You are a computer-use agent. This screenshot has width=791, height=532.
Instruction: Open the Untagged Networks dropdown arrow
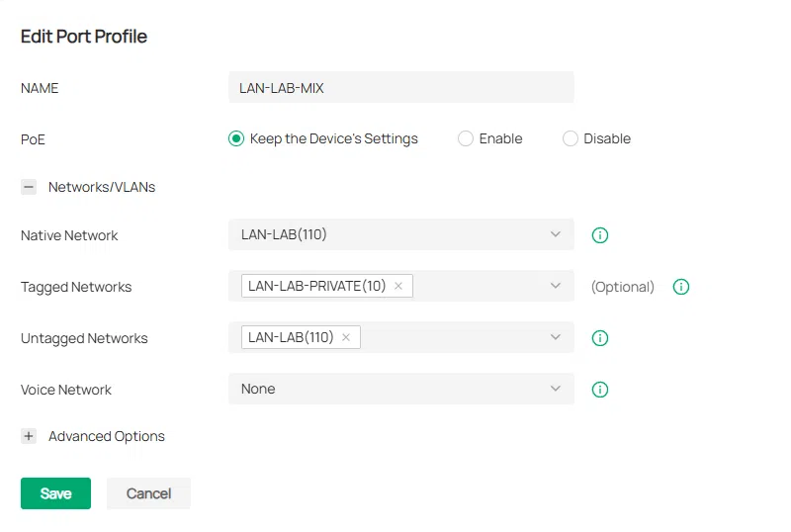click(x=556, y=337)
